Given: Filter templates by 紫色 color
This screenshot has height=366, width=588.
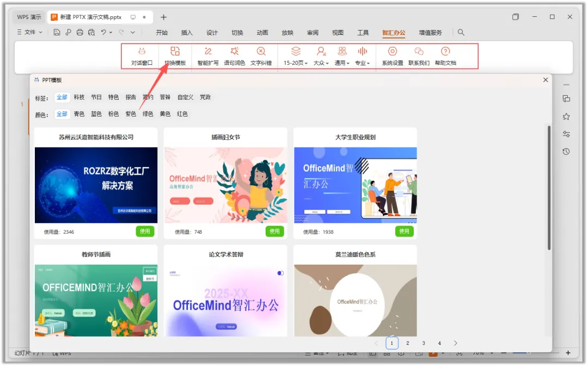Looking at the screenshot, I should tap(131, 114).
